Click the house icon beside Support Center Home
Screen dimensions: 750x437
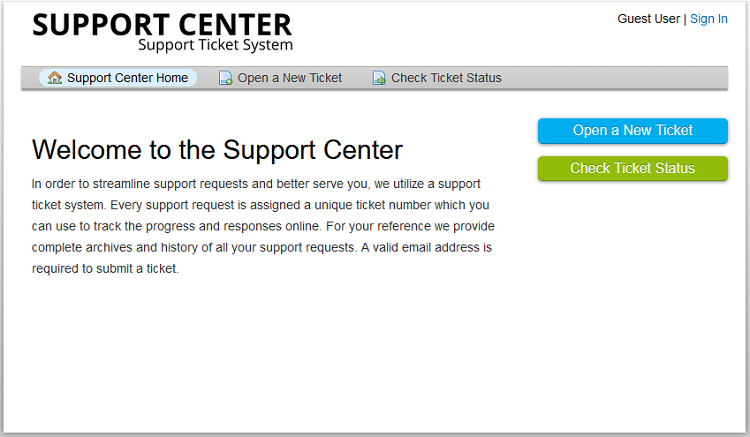pyautogui.click(x=55, y=77)
